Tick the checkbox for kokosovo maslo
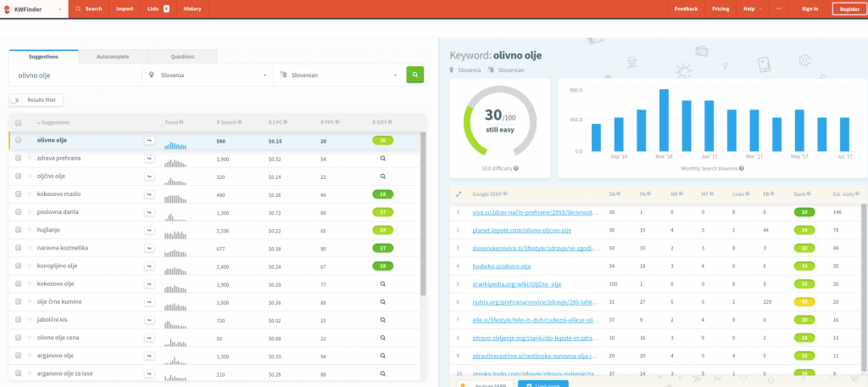The width and height of the screenshot is (868, 387). point(19,193)
